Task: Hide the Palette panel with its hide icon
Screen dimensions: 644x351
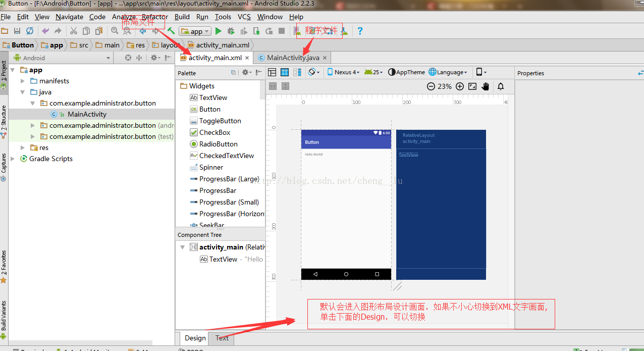Action: [258, 73]
